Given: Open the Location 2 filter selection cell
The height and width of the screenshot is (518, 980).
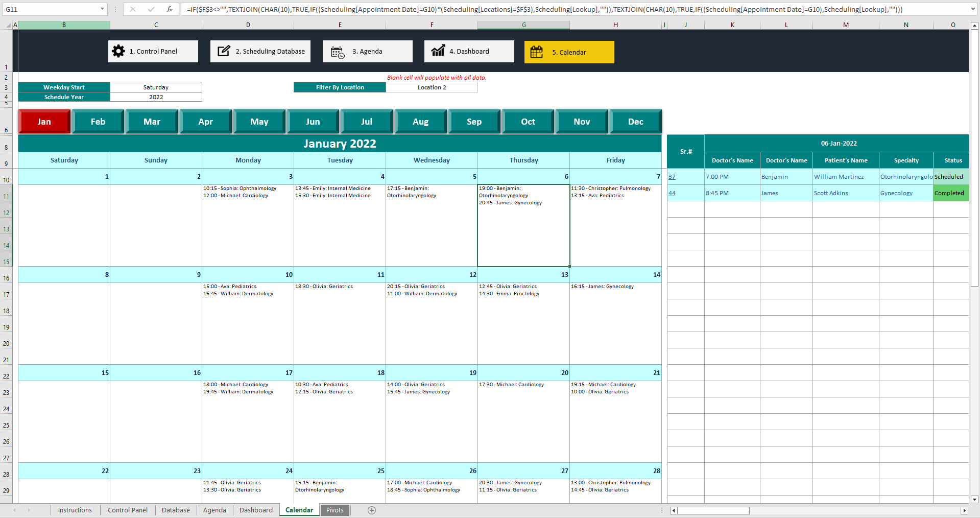Looking at the screenshot, I should click(x=432, y=87).
